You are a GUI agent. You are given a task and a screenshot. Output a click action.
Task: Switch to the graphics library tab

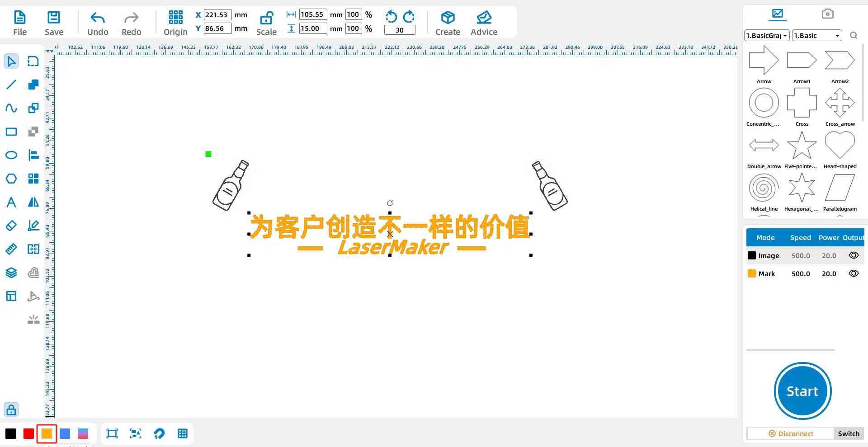point(778,14)
